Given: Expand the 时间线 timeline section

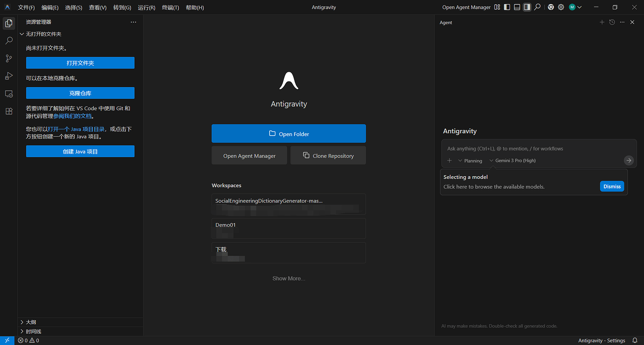Looking at the screenshot, I should (80, 331).
